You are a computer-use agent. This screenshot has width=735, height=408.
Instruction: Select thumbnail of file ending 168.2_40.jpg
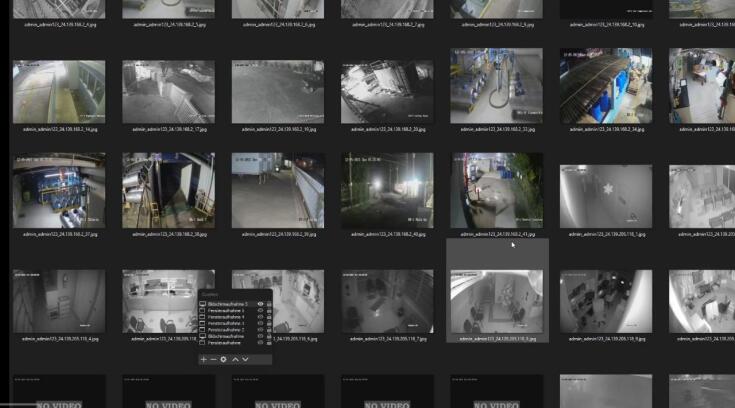point(387,190)
